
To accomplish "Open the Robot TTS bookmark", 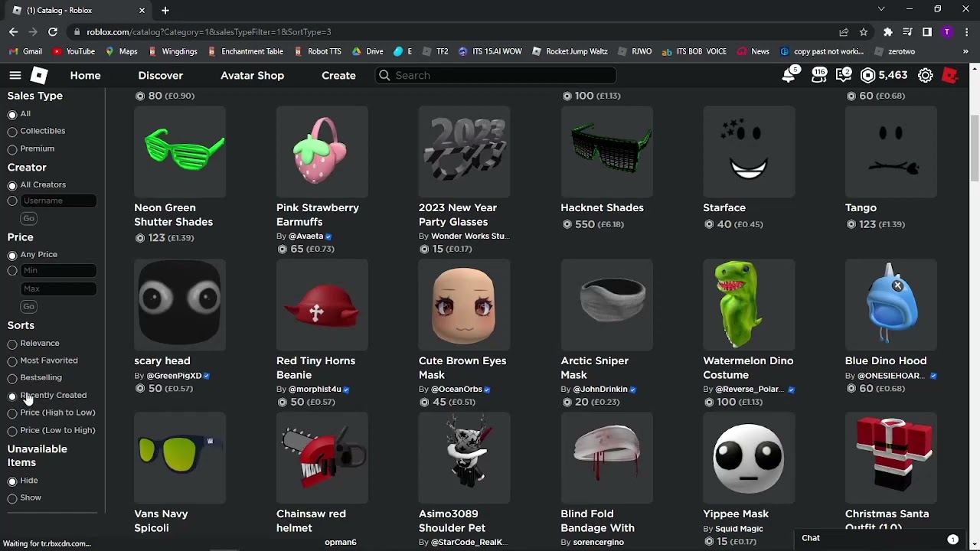I will (318, 51).
